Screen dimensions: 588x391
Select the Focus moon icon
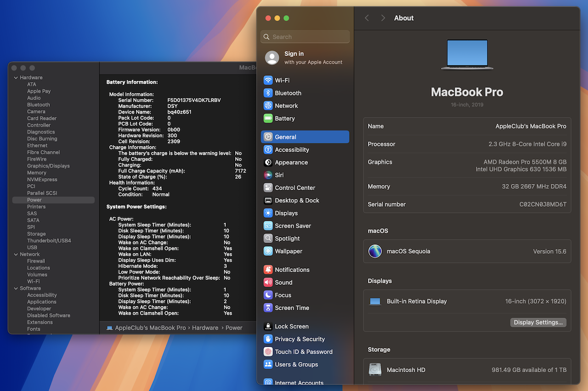click(268, 295)
